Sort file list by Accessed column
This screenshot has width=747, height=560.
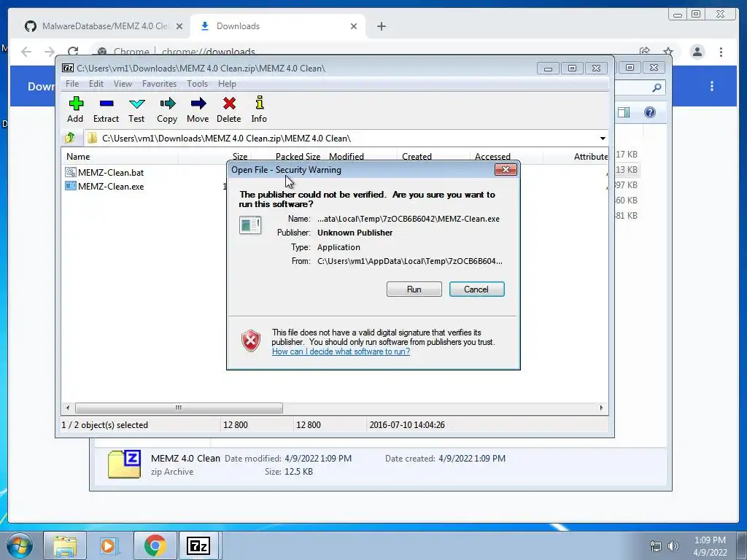492,156
